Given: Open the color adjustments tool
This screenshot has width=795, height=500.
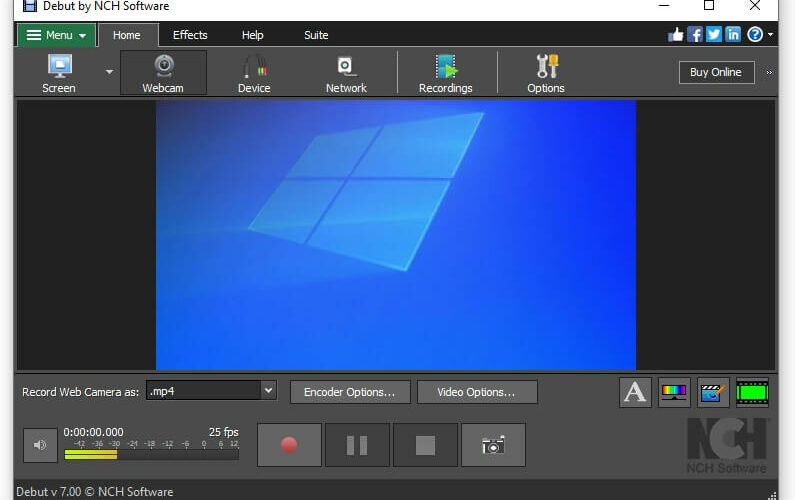Looking at the screenshot, I should point(674,392).
